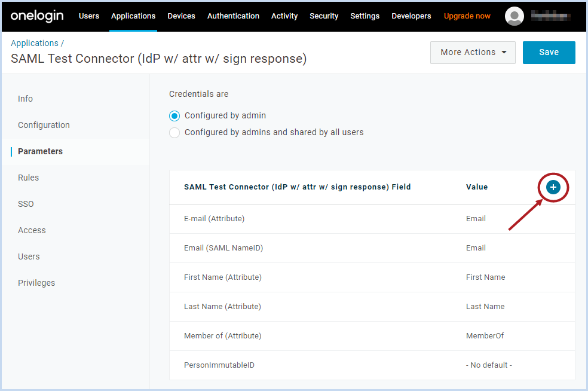This screenshot has width=588, height=391.
Task: Switch to the Configuration sidebar tab
Action: pyautogui.click(x=44, y=125)
